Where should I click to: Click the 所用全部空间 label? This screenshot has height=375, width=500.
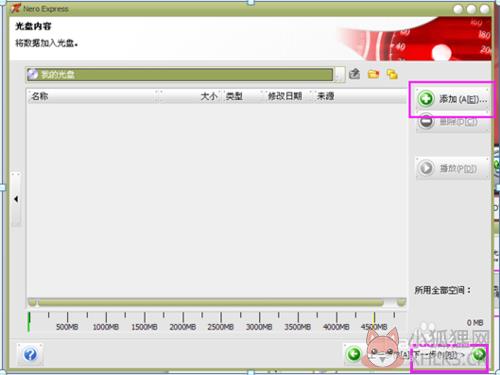coord(442,290)
